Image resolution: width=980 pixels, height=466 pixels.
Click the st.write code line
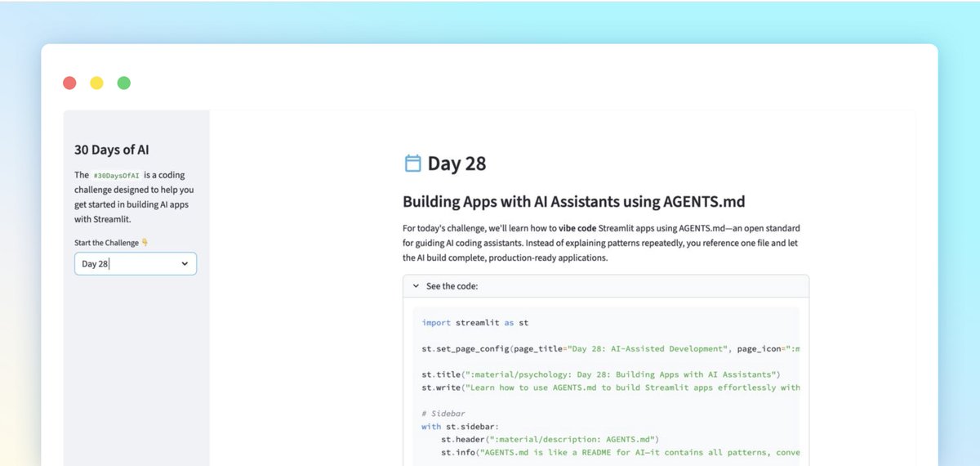(610, 388)
